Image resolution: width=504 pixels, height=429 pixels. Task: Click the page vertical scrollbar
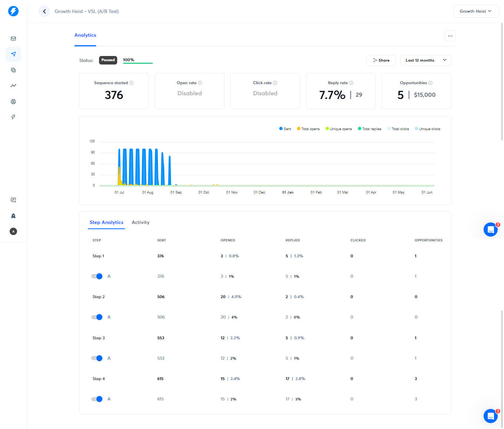pos(502,82)
